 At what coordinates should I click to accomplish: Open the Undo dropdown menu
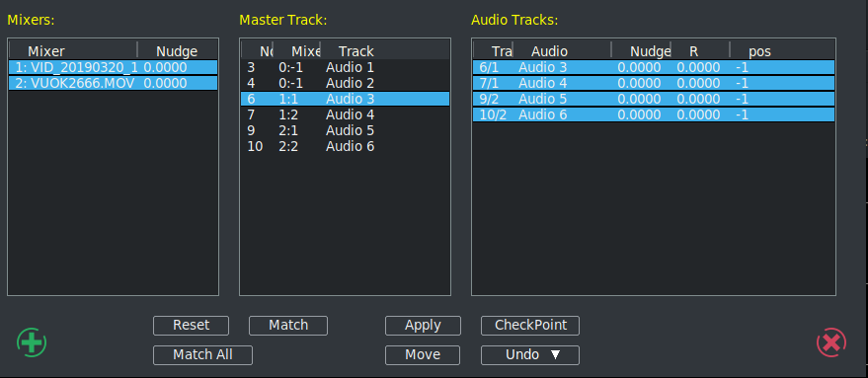coord(529,354)
